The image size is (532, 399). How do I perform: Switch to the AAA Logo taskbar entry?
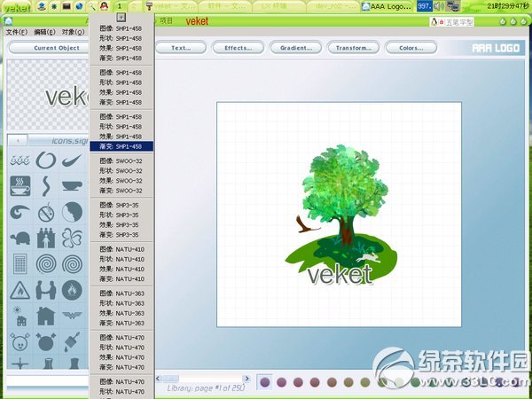tap(387, 6)
